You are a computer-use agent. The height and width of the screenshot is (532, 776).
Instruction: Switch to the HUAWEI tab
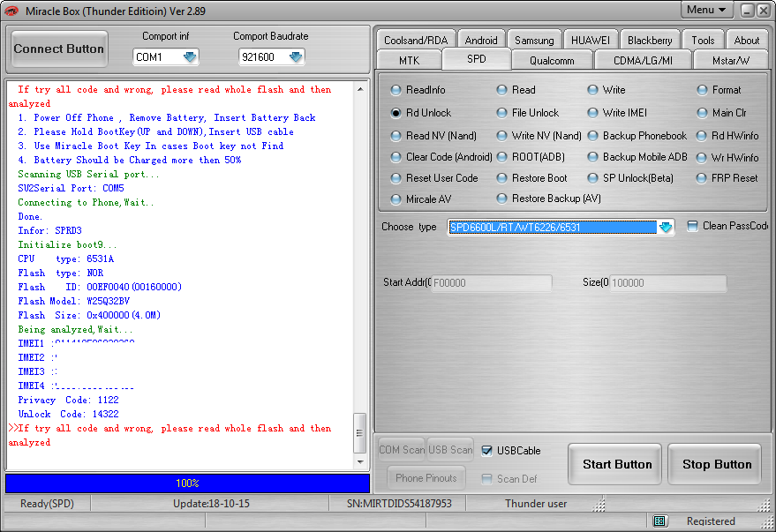click(x=591, y=40)
